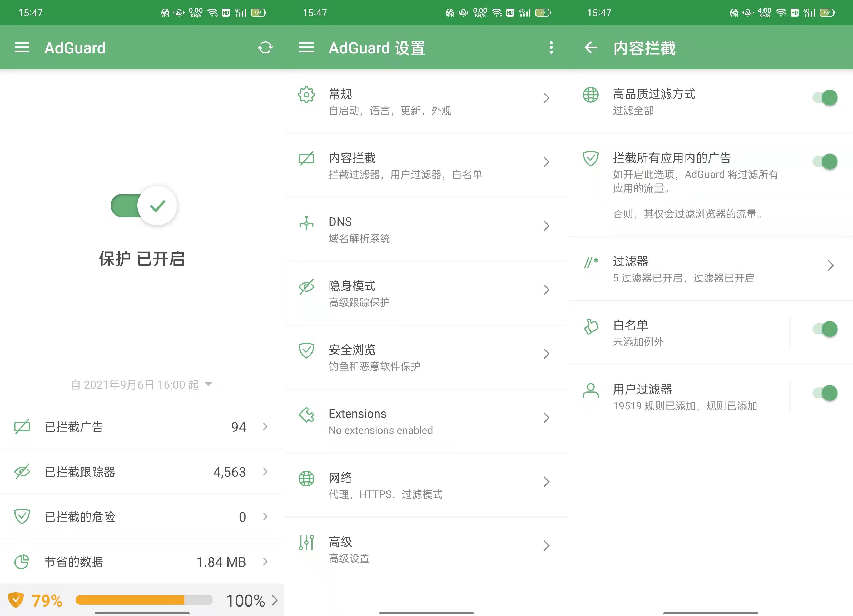The height and width of the screenshot is (616, 853).
Task: Tap globe icon beside 网络
Action: (x=306, y=478)
